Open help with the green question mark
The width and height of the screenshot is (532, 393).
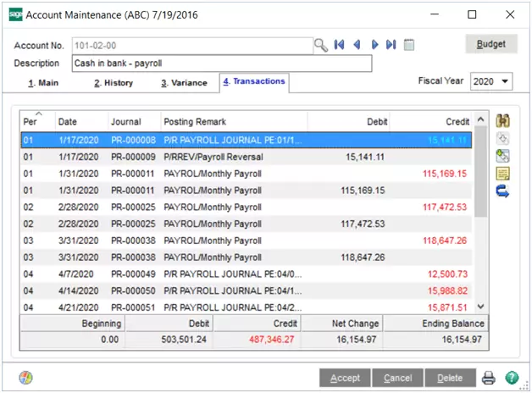click(512, 378)
